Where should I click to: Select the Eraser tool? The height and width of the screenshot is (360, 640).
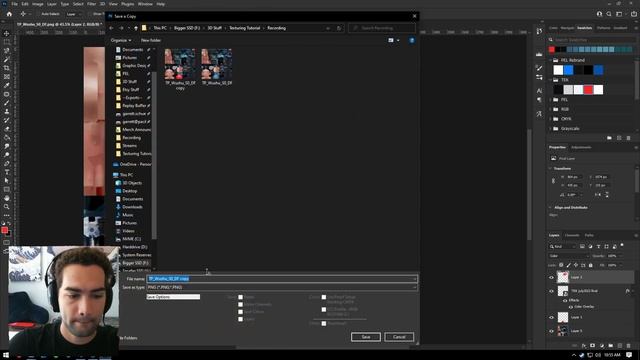click(7, 129)
